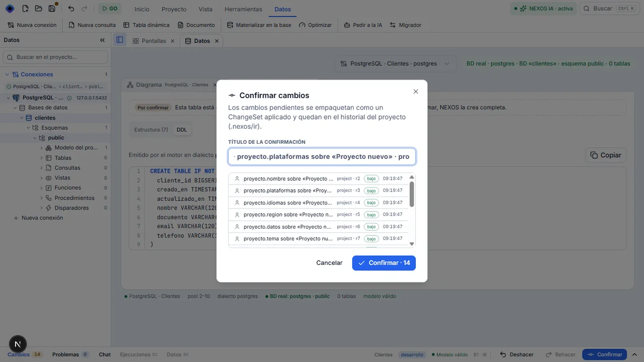Switch to the Vista menu tab
Viewport: 644px width, 362px height.
pos(206,9)
